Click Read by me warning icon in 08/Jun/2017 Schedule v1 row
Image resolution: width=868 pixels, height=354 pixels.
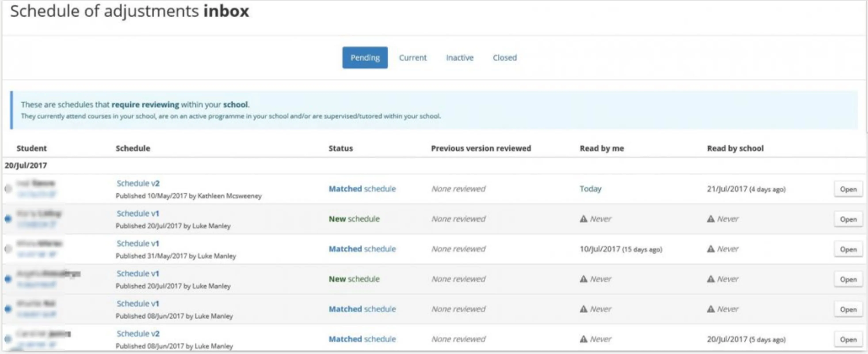(583, 309)
